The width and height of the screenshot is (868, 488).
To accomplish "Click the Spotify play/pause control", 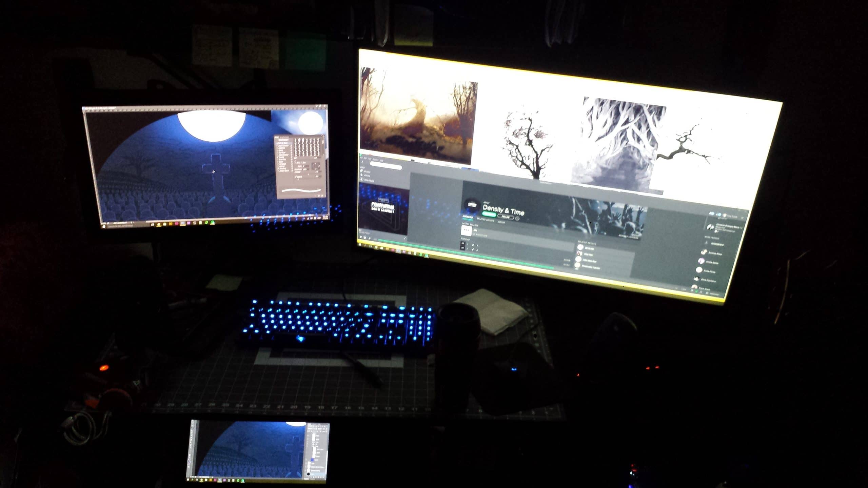I will pyautogui.click(x=364, y=237).
